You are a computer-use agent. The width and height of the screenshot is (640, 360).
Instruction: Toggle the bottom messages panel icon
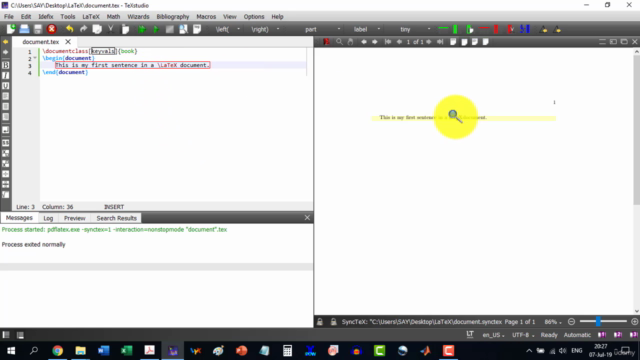(x=20, y=335)
